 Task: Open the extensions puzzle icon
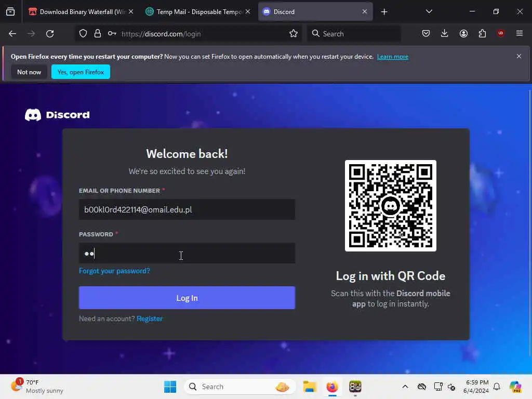(x=482, y=34)
